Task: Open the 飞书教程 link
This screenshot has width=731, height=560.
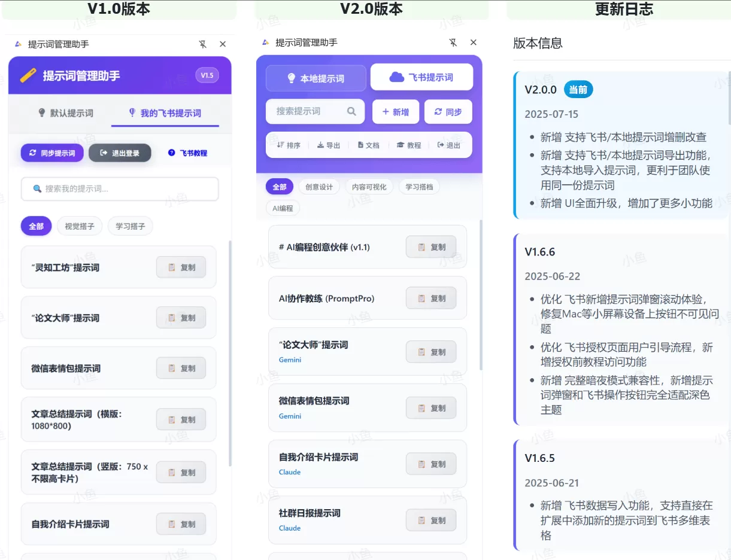Action: tap(193, 153)
